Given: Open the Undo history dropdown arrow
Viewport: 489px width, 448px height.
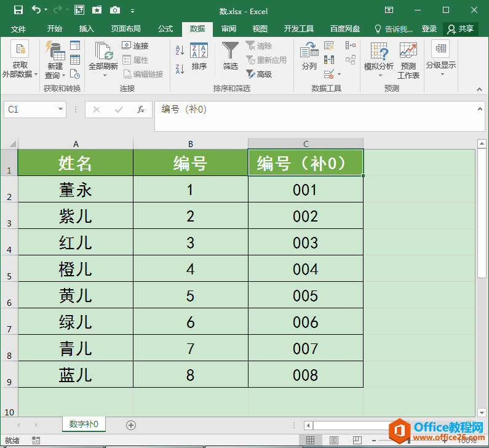Looking at the screenshot, I should point(46,10).
